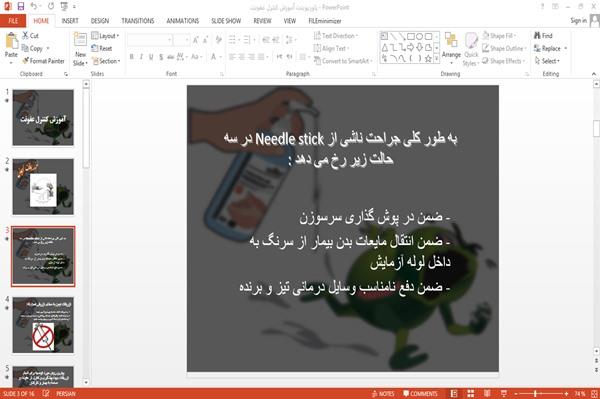Open the font name combo box
This screenshot has width=600, height=399.
[150, 40]
